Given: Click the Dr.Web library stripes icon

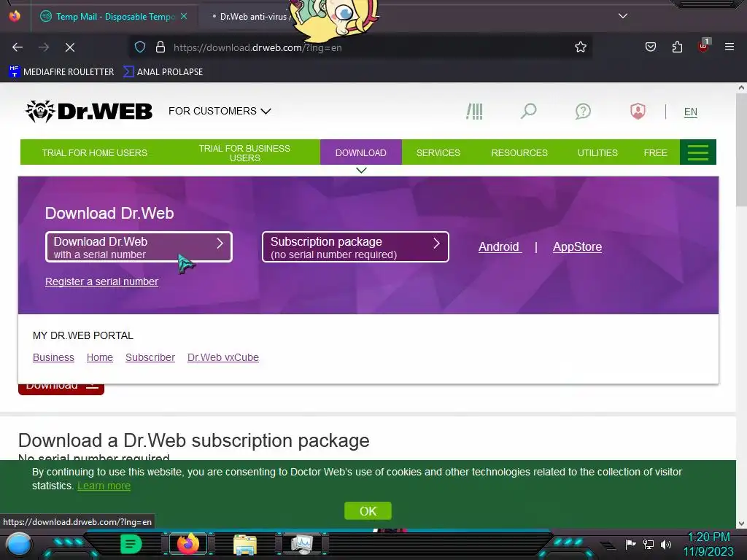Looking at the screenshot, I should point(474,112).
